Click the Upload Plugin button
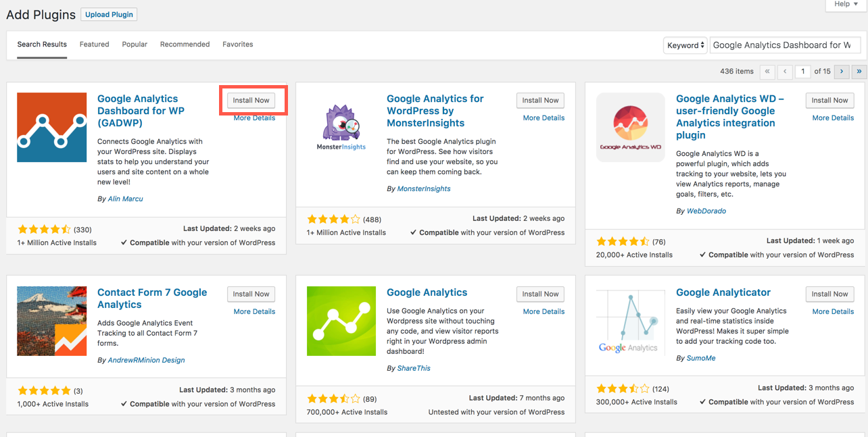This screenshot has height=437, width=868. [x=109, y=14]
